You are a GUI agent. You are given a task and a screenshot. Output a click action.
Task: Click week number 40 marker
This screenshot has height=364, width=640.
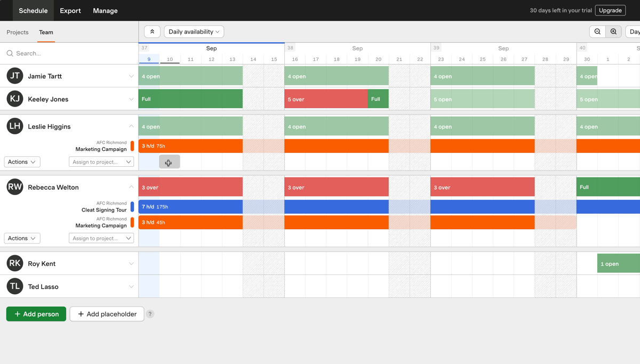coord(582,48)
